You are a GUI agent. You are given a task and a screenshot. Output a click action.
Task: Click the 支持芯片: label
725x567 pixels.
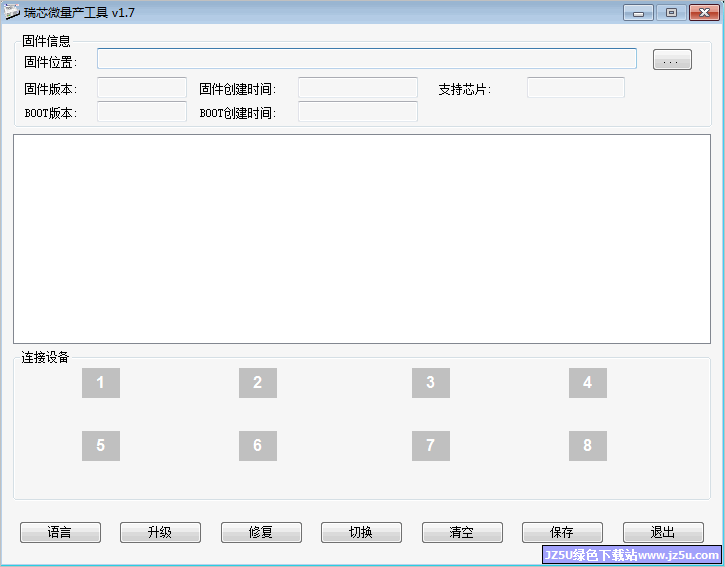click(x=465, y=89)
